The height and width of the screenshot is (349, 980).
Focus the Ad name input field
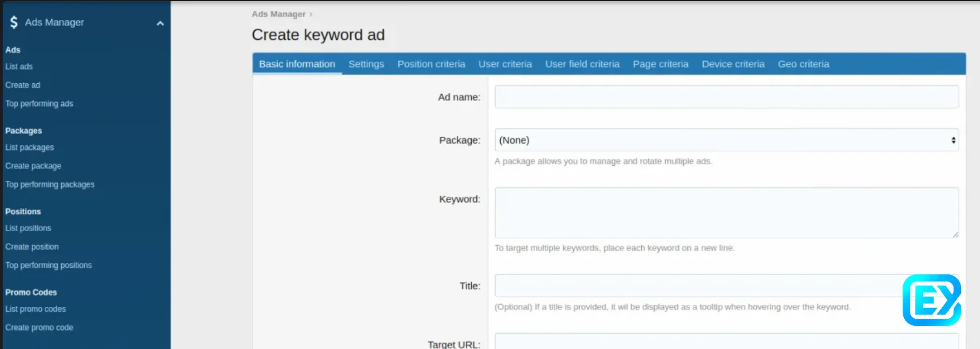(727, 97)
